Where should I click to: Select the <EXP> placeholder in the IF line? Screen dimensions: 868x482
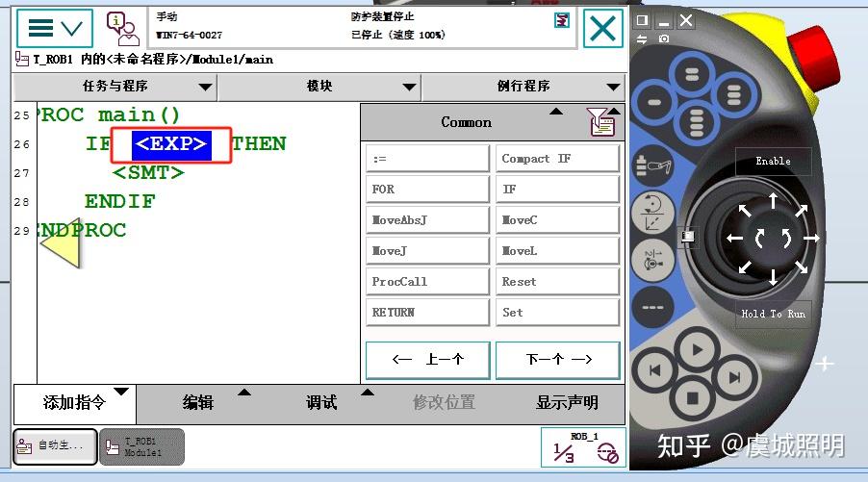(x=171, y=145)
